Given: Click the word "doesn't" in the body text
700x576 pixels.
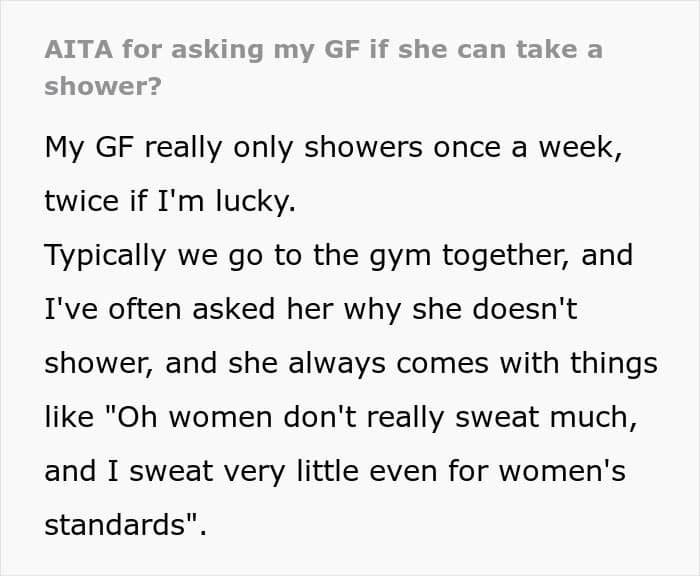Looking at the screenshot, I should click(x=525, y=309).
